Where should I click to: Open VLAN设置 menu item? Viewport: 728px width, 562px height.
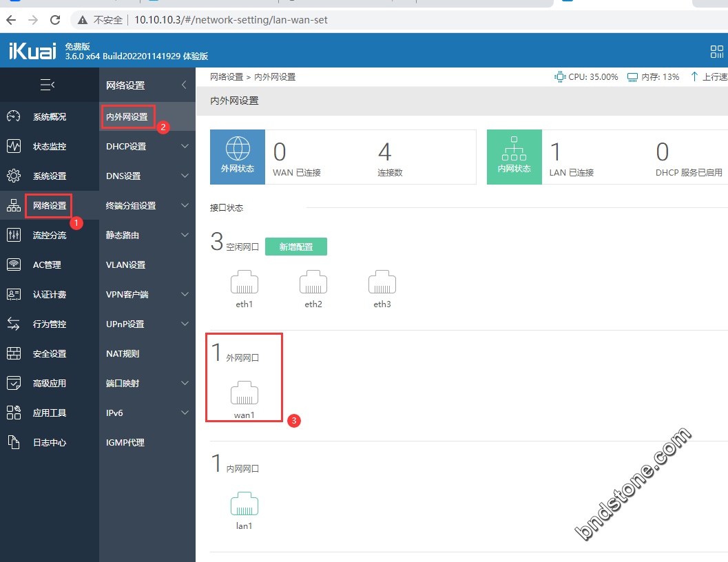tap(125, 264)
